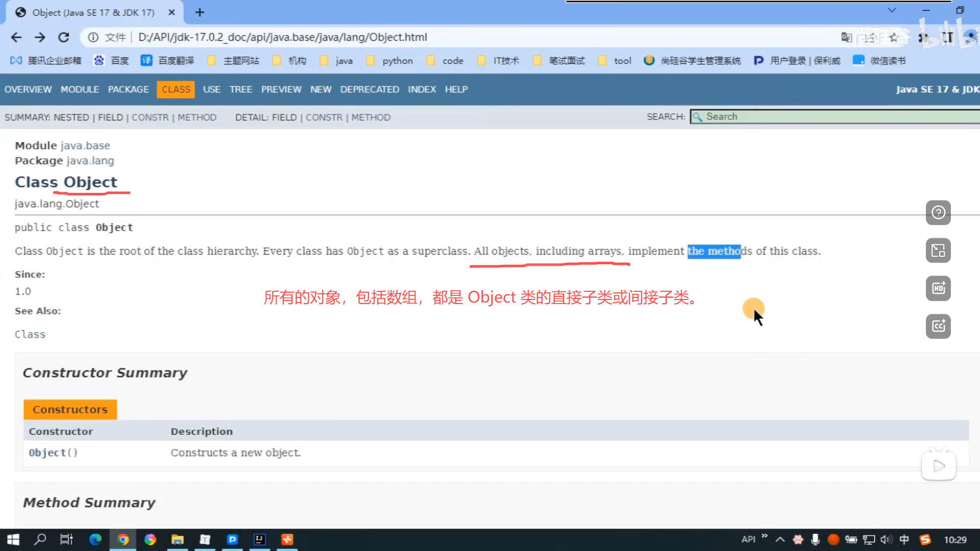Open the TREE navigation tab
The height and width of the screenshot is (551, 980).
coord(240,89)
